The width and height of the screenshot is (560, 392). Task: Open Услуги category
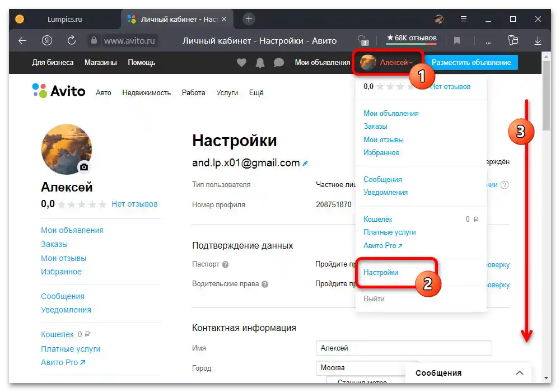coord(227,93)
